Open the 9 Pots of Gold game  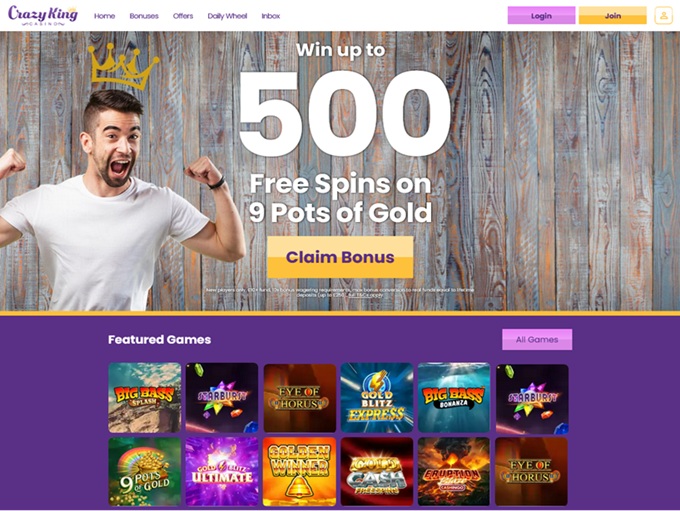point(144,472)
